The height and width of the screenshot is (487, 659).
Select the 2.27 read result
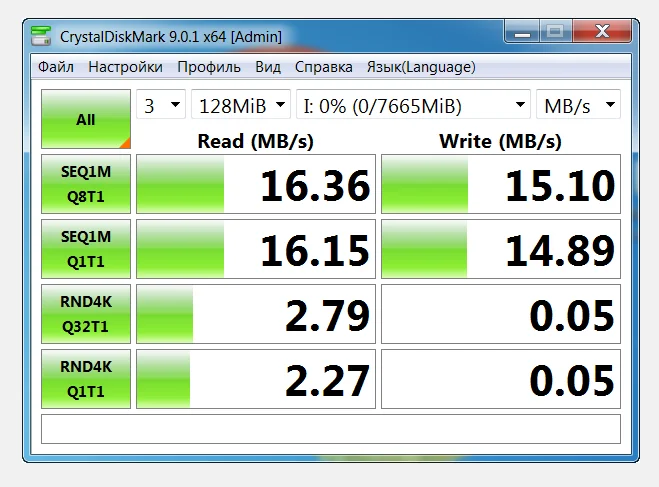[256, 379]
